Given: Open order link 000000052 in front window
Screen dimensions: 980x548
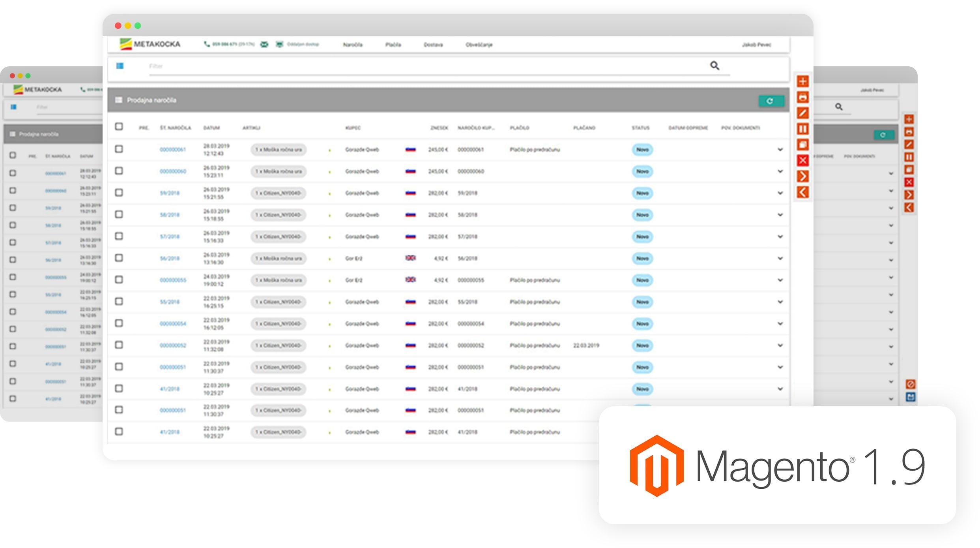Looking at the screenshot, I should (173, 345).
